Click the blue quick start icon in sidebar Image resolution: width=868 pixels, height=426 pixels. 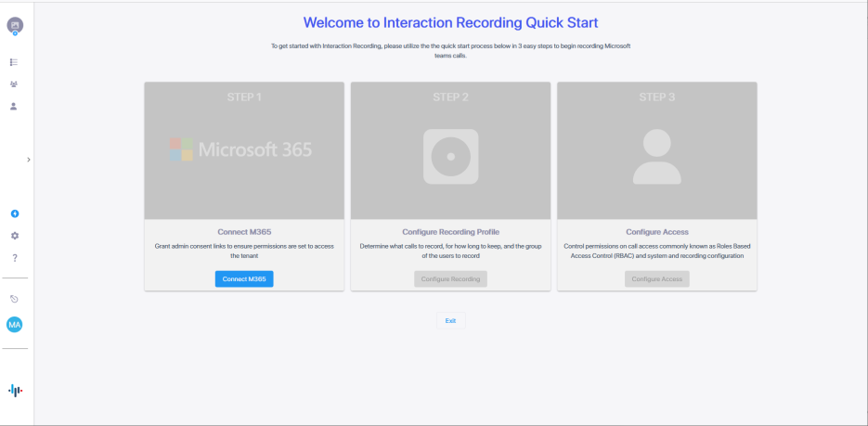15,214
